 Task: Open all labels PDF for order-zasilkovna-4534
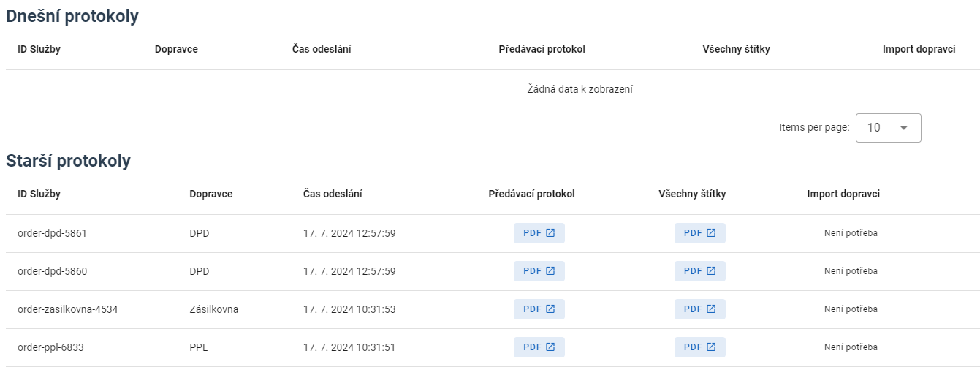click(x=699, y=309)
